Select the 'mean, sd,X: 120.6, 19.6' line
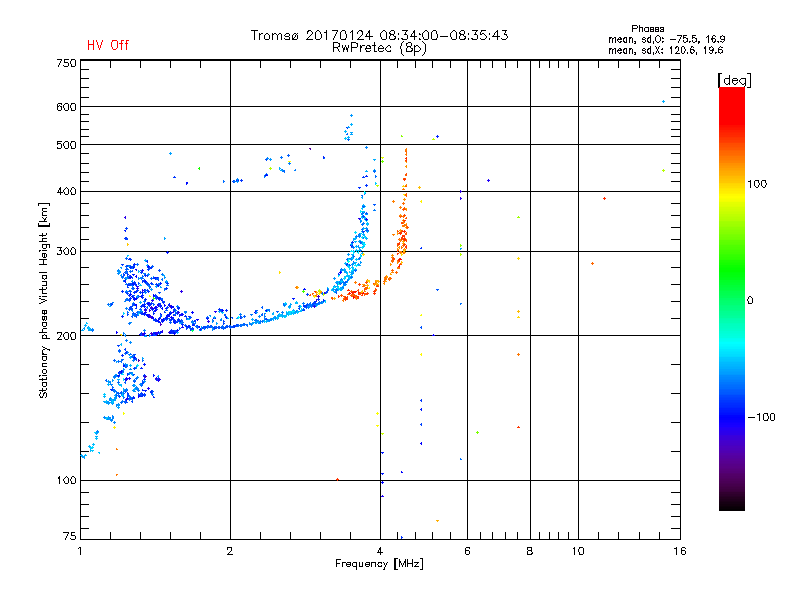 (665, 50)
